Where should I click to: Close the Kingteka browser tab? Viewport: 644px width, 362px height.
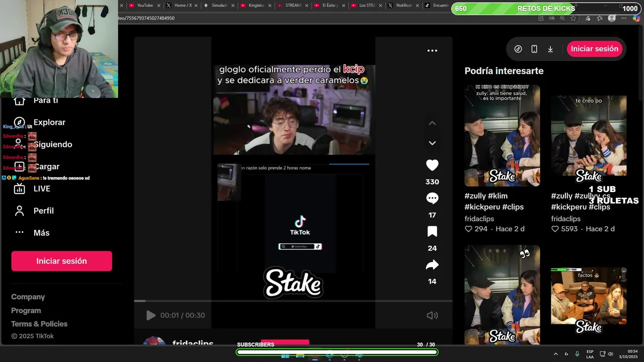[269, 6]
